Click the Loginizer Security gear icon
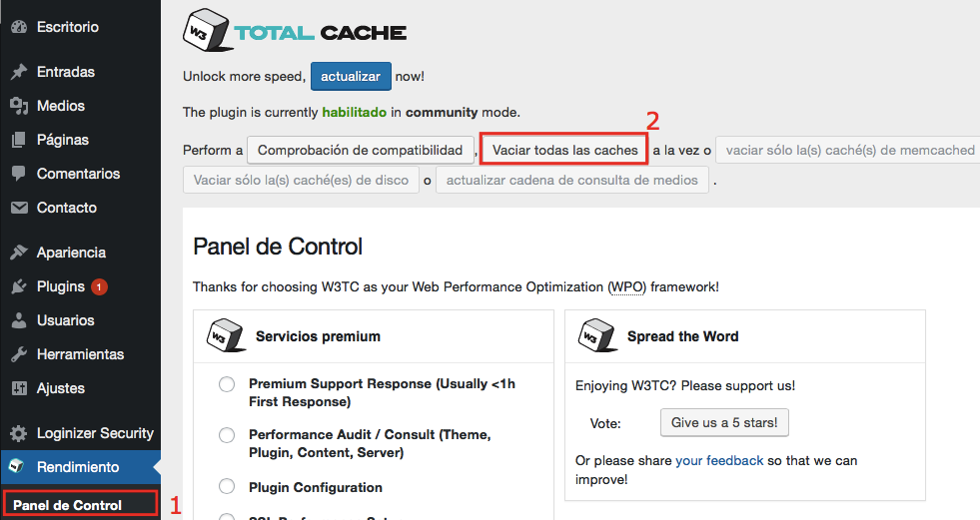The height and width of the screenshot is (520, 980). (19, 433)
